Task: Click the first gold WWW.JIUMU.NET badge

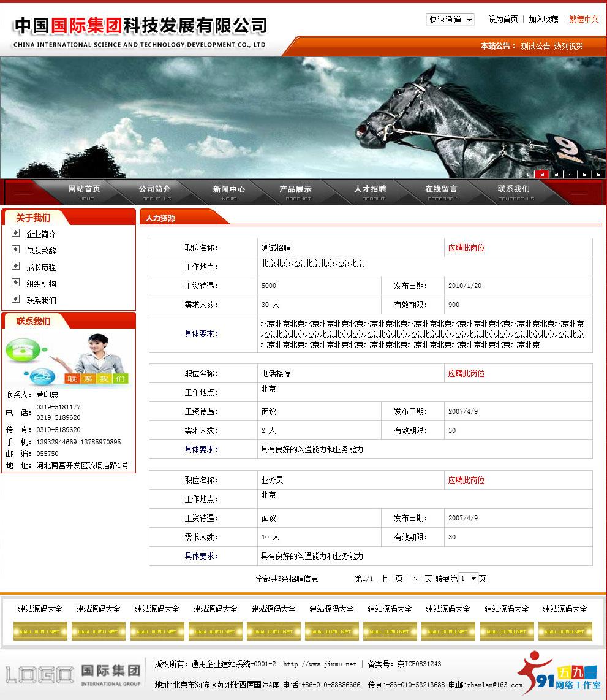Action: (40, 631)
